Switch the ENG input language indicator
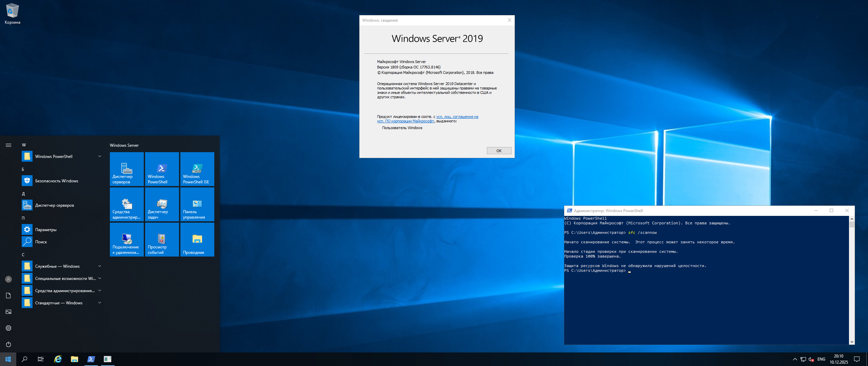Screen dimensions: 868x366 (821, 359)
